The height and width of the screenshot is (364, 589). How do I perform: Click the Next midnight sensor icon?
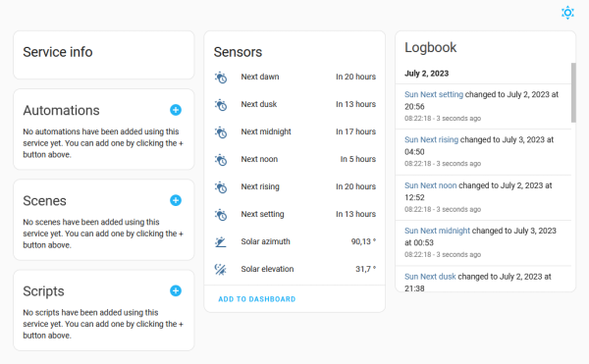tap(221, 132)
